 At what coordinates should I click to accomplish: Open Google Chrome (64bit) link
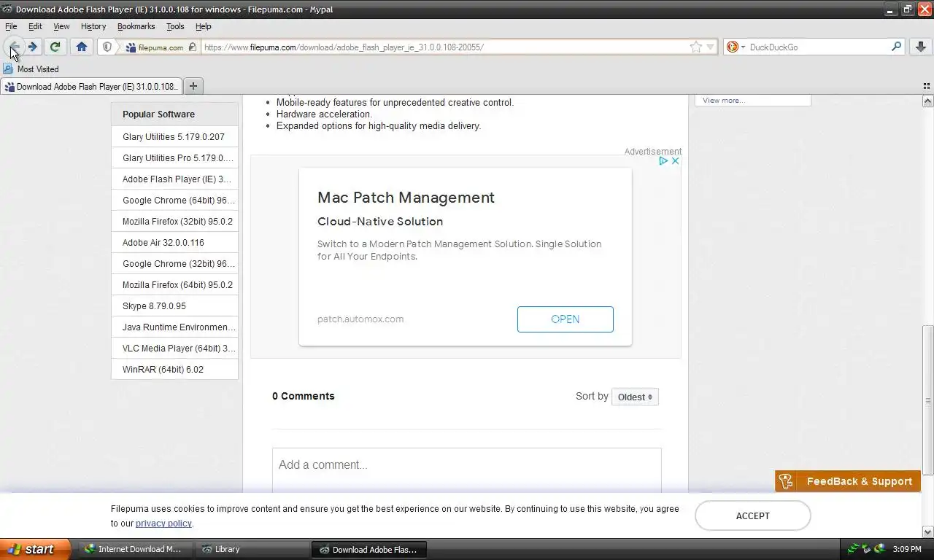coord(179,201)
